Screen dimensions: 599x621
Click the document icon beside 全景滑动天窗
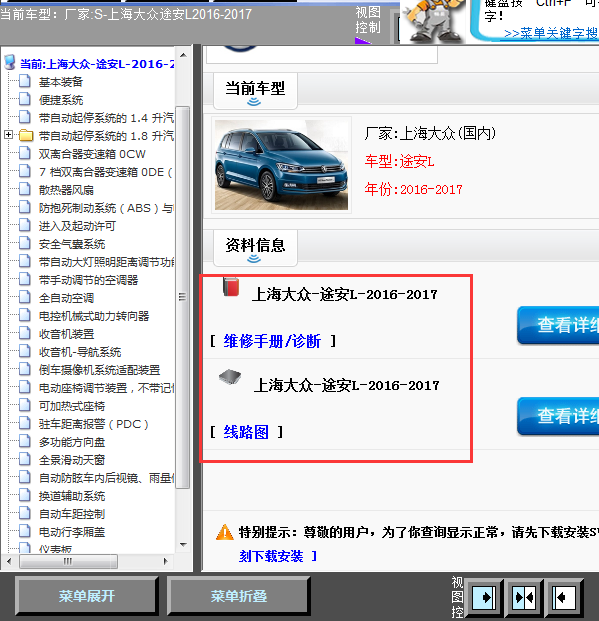click(25, 459)
